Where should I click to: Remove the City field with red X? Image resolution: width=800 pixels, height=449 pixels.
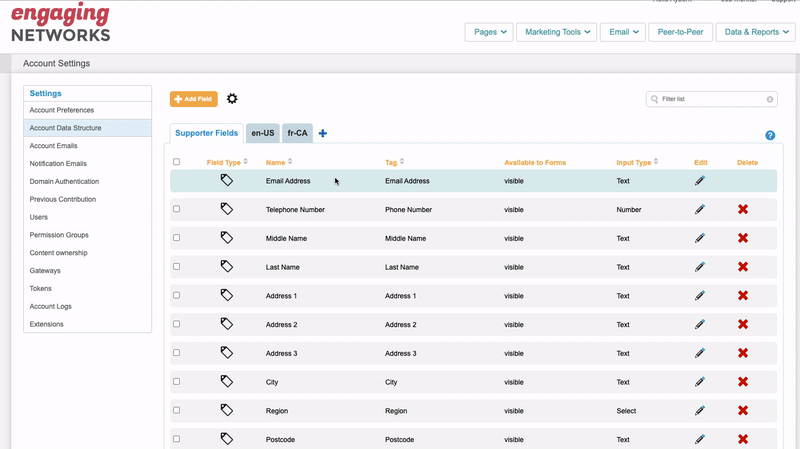click(x=743, y=382)
